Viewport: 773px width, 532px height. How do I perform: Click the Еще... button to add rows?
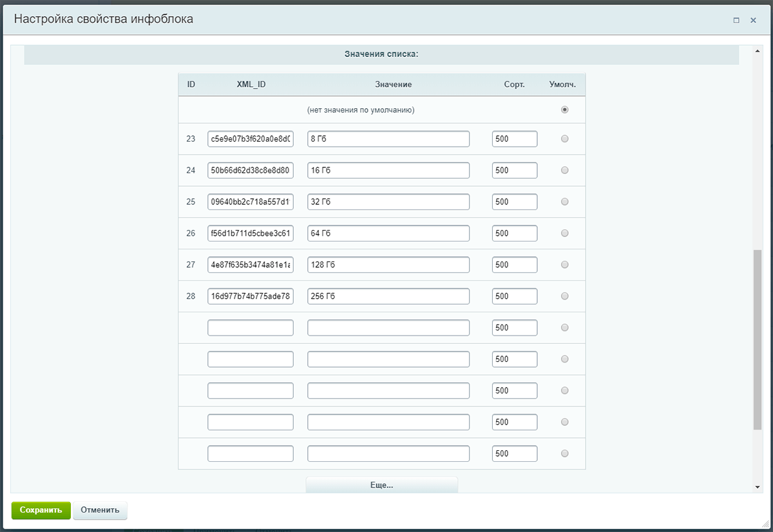[x=381, y=485]
